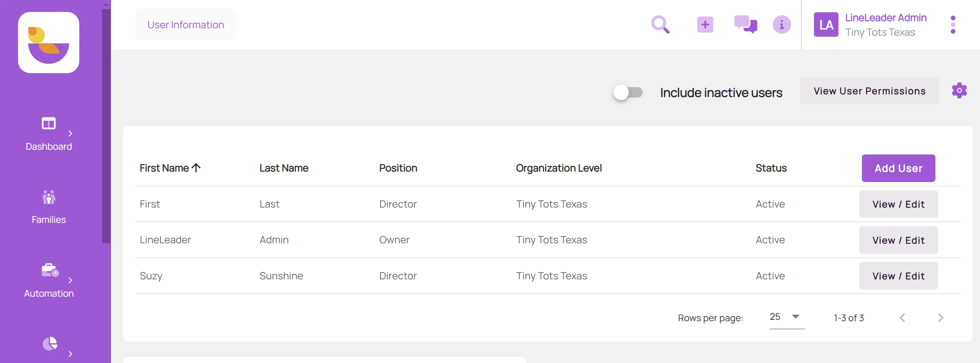The width and height of the screenshot is (980, 363).
Task: Click View / Edit for Suzy Sunshine
Action: point(898,276)
